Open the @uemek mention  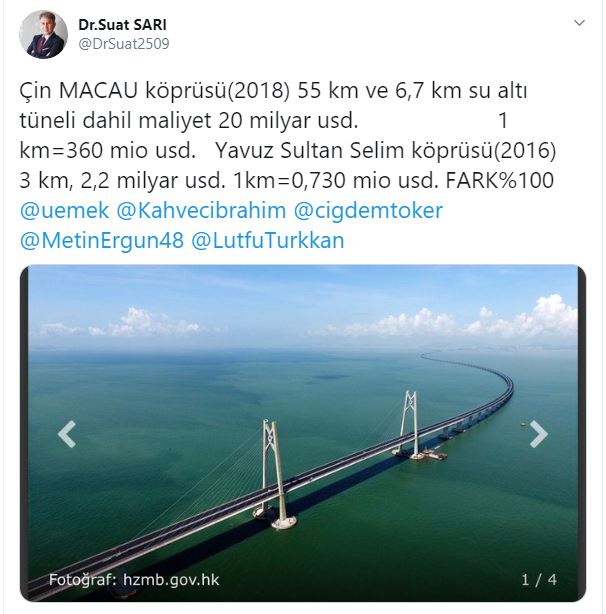coord(64,210)
